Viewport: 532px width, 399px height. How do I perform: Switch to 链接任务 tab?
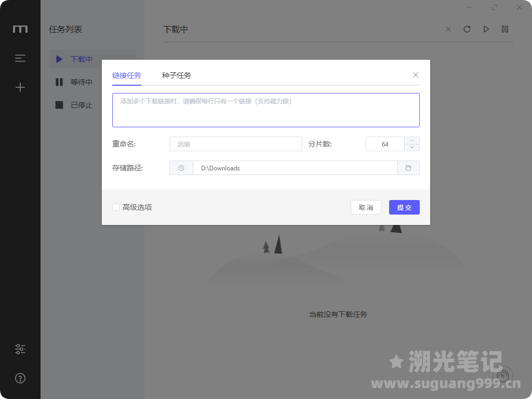(x=127, y=75)
